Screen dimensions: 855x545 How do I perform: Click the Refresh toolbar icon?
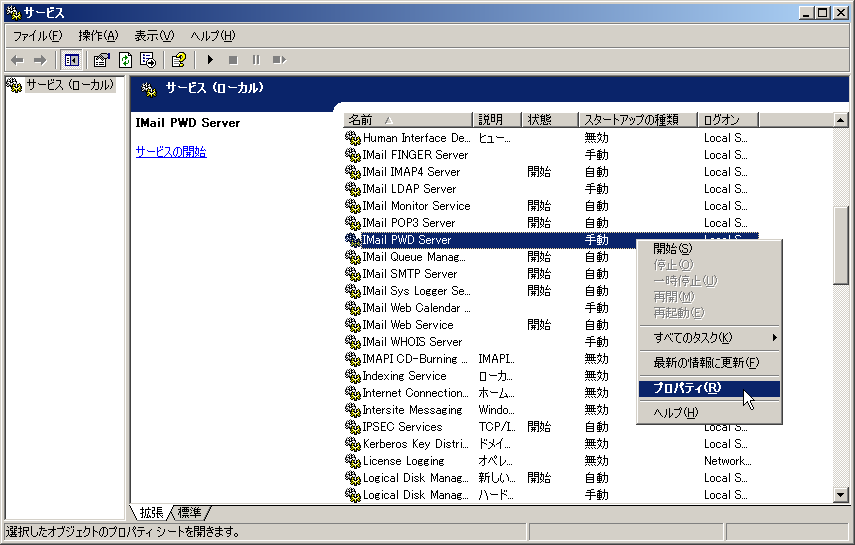pyautogui.click(x=125, y=60)
